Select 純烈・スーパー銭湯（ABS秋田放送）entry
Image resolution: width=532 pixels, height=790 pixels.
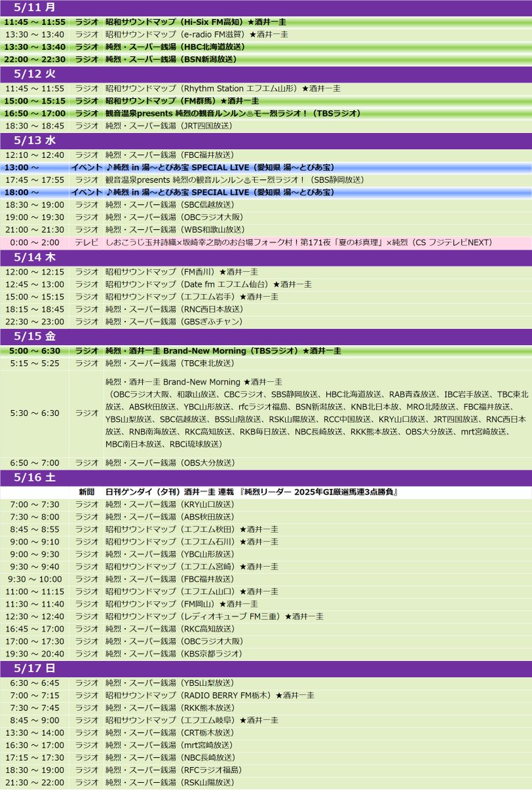point(170,517)
